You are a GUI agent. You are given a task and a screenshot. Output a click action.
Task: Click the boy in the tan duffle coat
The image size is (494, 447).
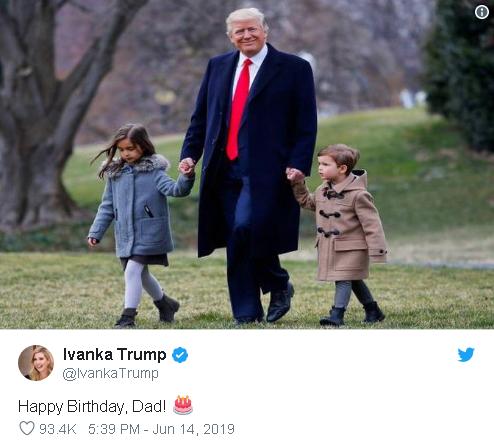tap(343, 233)
